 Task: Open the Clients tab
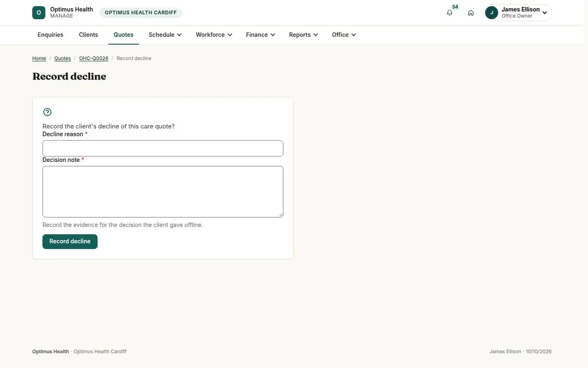(88, 35)
